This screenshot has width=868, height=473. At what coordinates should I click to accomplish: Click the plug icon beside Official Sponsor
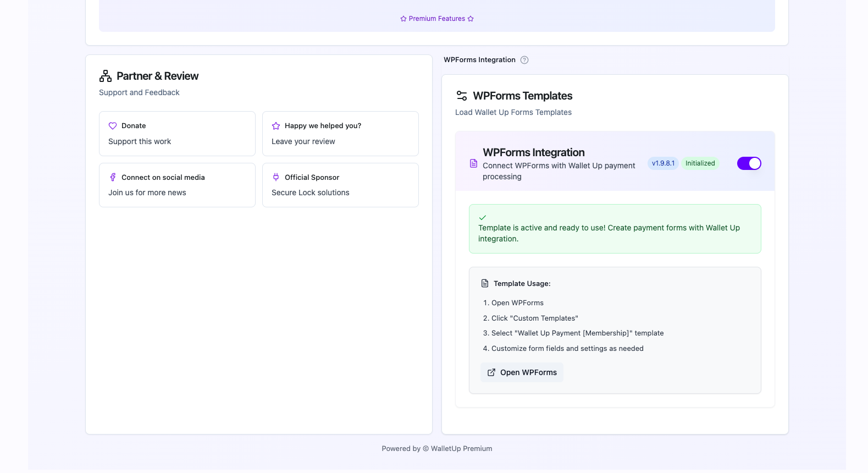276,177
